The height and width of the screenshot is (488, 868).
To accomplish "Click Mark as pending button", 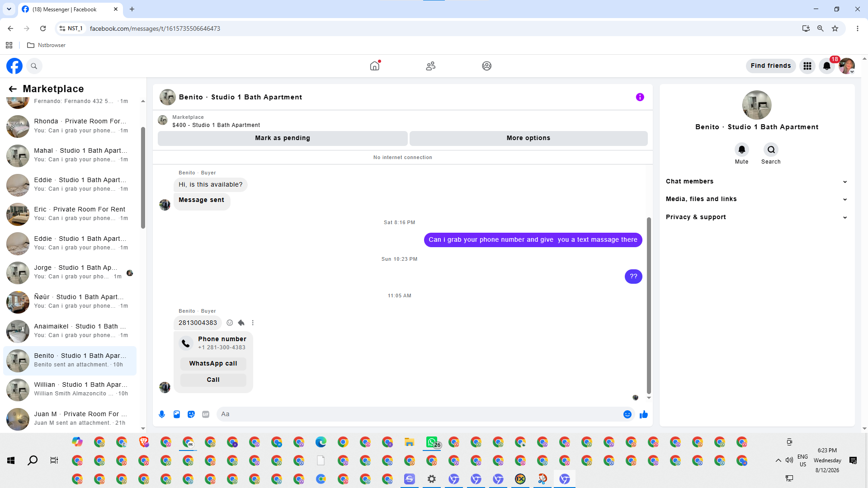I will pyautogui.click(x=283, y=138).
